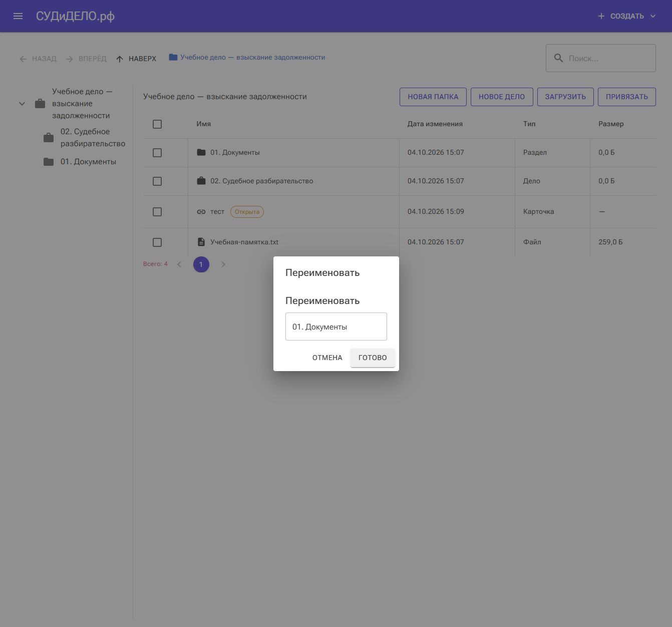
Task: Click the briefcase icon beside 02. Судебное разбирательство in tree
Action: click(49, 138)
